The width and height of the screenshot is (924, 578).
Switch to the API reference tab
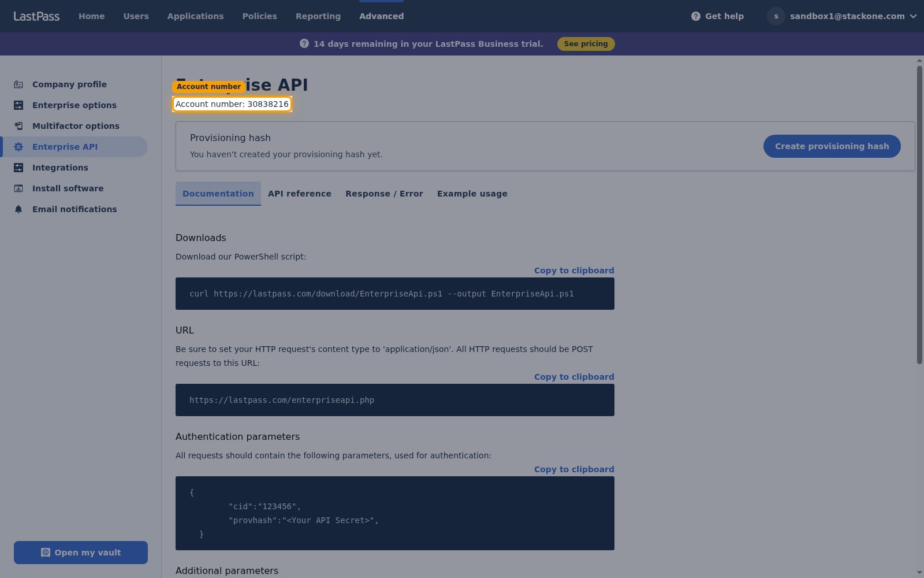coord(300,194)
